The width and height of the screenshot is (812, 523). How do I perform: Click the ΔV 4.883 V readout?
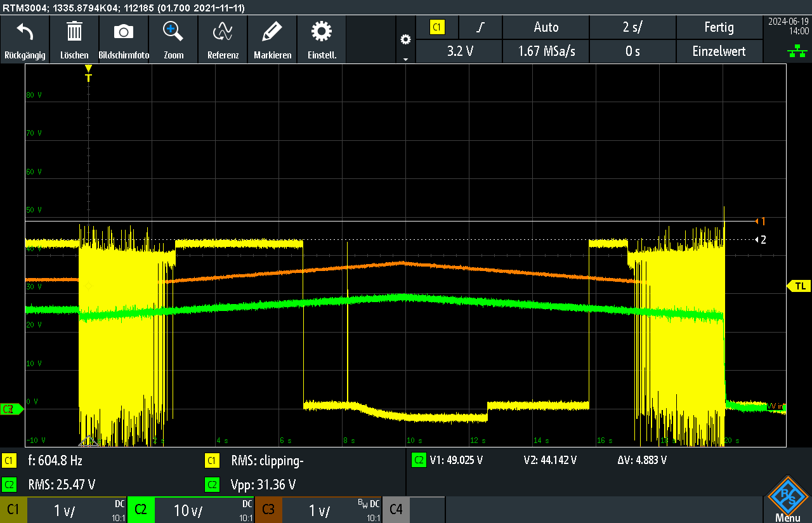(641, 461)
